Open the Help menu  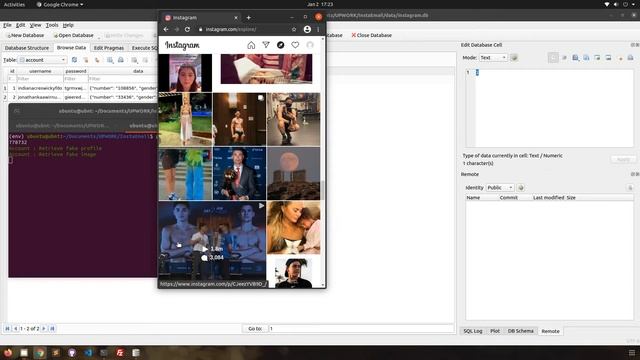point(68,25)
